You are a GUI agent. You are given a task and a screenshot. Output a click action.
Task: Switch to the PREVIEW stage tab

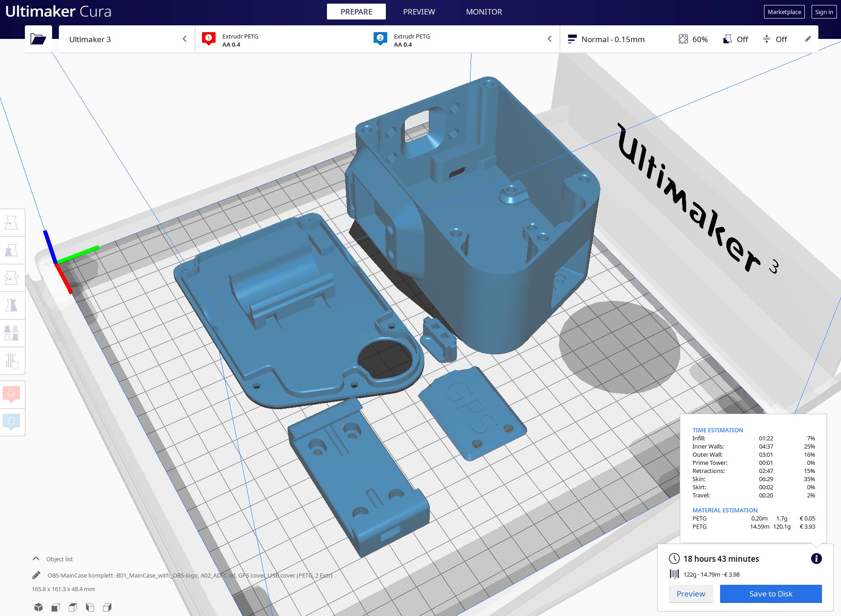point(418,12)
